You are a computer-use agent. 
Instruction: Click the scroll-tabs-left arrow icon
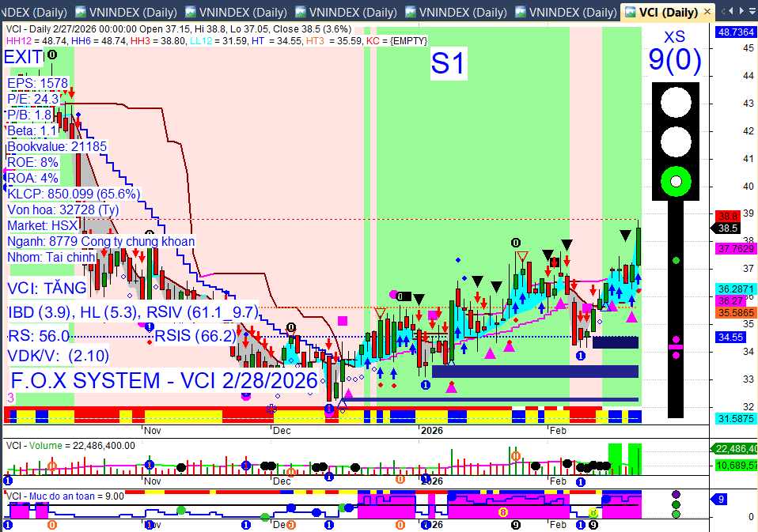(x=731, y=10)
